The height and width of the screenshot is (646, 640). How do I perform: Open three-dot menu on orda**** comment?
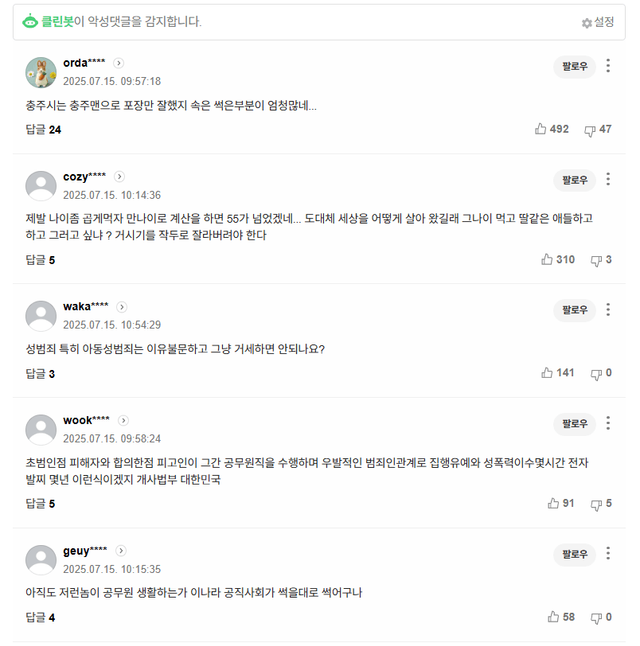click(608, 66)
